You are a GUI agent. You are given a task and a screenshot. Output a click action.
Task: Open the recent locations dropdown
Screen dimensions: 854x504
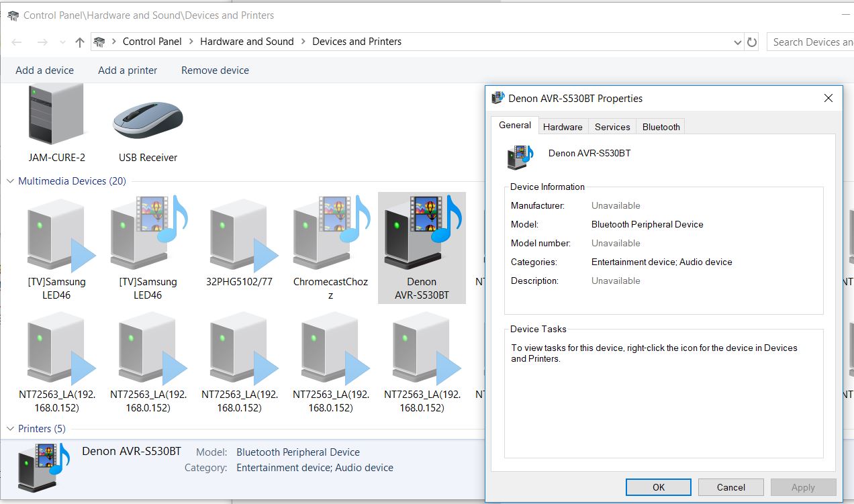(x=62, y=42)
